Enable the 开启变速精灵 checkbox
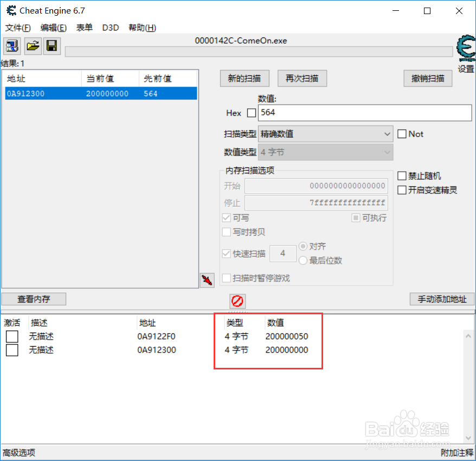The image size is (476, 461). click(x=402, y=190)
